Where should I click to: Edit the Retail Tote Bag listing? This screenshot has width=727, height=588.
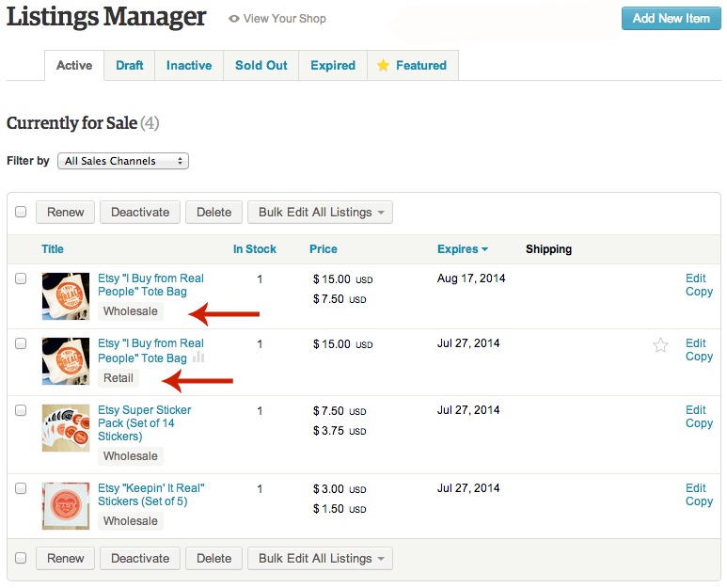click(x=695, y=343)
